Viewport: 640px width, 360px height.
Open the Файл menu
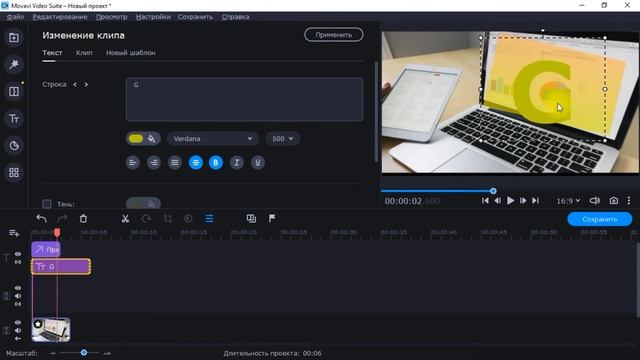15,17
